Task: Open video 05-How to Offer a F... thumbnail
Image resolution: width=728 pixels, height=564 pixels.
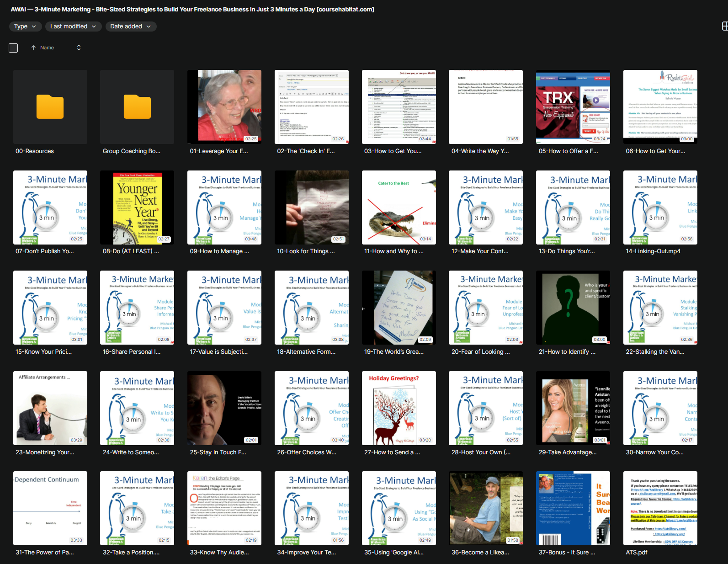Action: point(573,106)
